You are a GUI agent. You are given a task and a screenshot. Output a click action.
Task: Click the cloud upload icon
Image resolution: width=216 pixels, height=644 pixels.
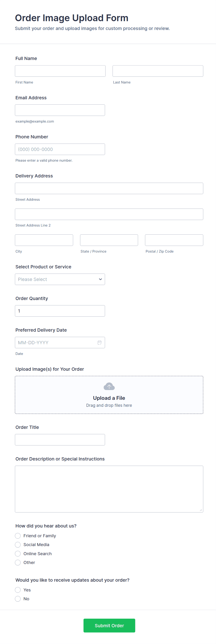[x=109, y=387]
